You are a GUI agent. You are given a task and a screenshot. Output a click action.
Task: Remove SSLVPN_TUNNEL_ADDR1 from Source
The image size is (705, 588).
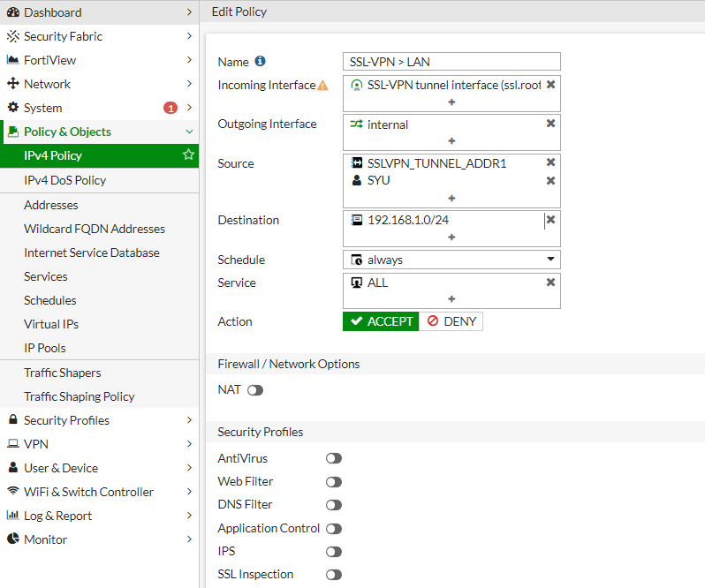pos(550,162)
